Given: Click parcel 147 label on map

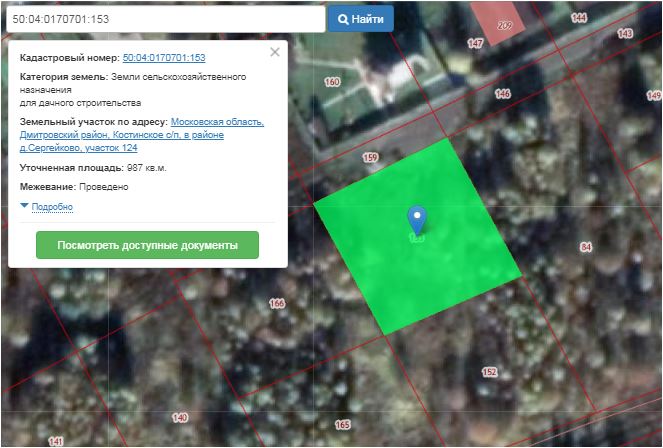Looking at the screenshot, I should click(475, 43).
